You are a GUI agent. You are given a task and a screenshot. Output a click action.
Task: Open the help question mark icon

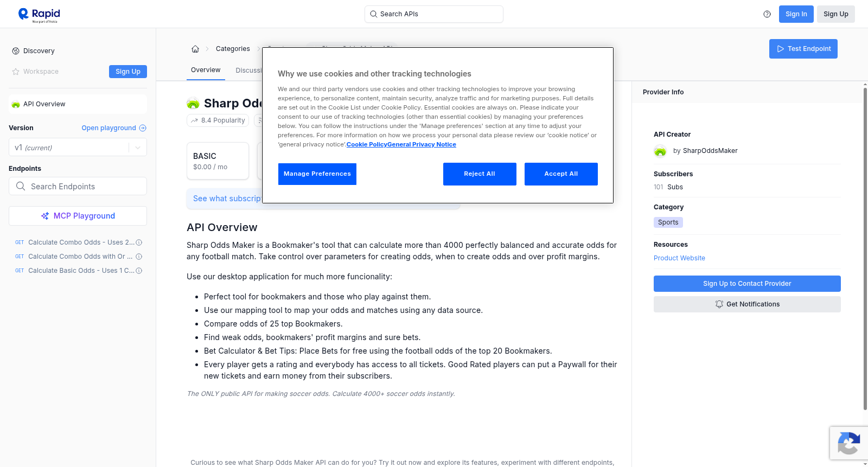tap(767, 14)
